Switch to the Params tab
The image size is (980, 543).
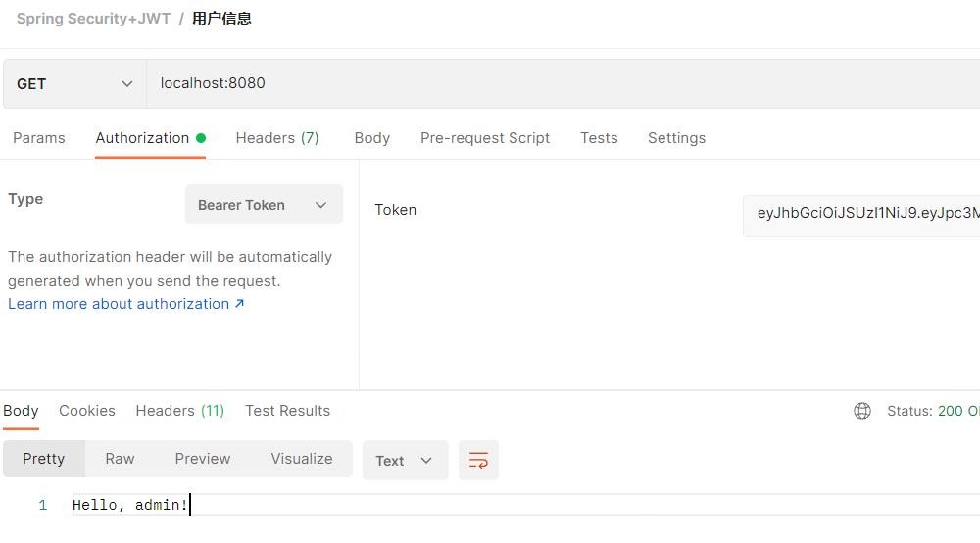[x=39, y=138]
